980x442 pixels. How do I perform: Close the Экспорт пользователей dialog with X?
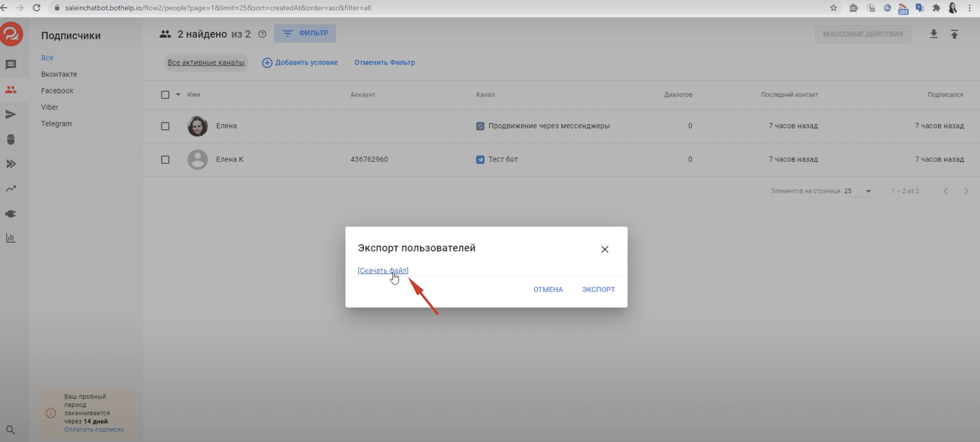click(605, 249)
